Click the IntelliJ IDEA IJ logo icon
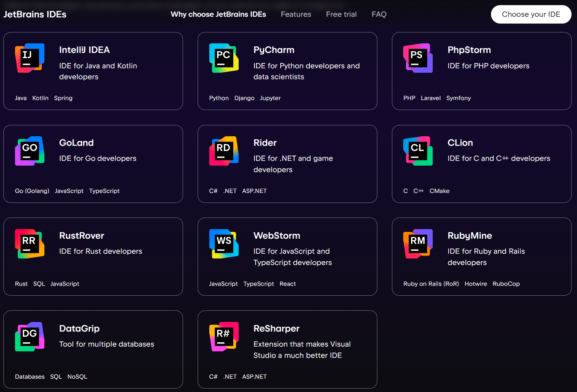 point(30,58)
